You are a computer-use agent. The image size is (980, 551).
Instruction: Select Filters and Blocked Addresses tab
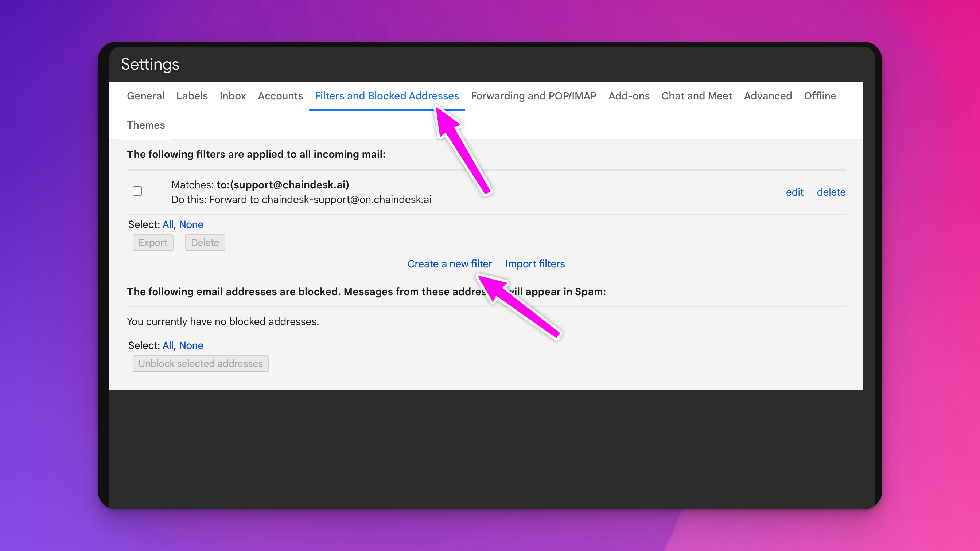tap(386, 96)
